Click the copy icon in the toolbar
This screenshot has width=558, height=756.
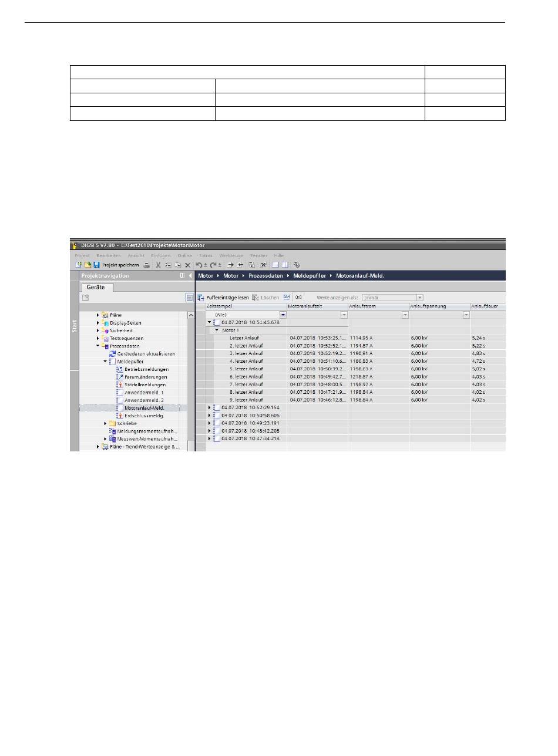pyautogui.click(x=168, y=265)
